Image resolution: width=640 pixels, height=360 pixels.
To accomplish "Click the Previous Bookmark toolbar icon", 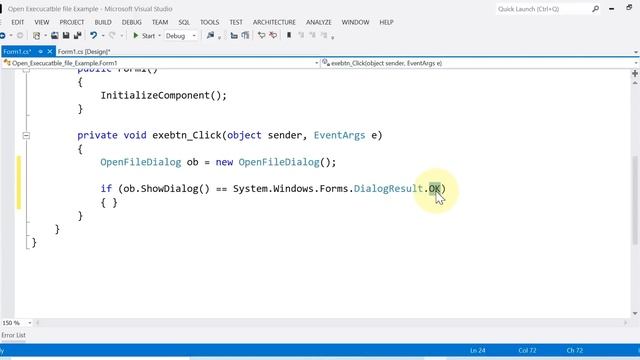I will [x=301, y=36].
